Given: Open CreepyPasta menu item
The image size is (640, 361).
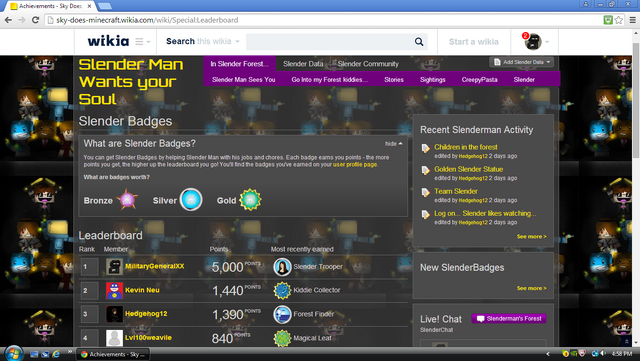Looking at the screenshot, I should pyautogui.click(x=479, y=80).
